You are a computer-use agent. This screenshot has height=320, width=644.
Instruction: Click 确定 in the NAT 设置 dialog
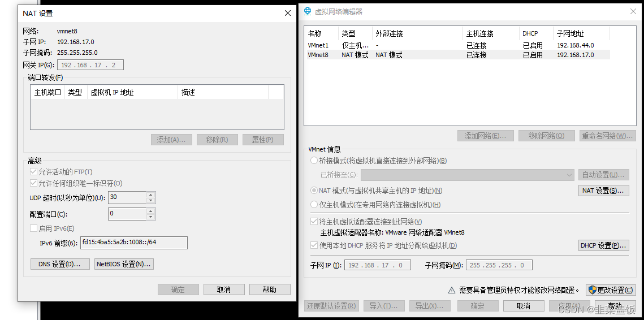(178, 289)
